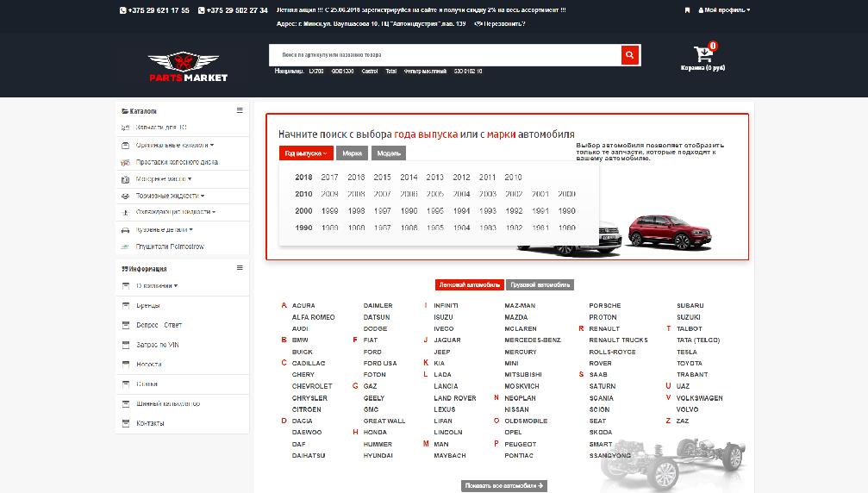This screenshot has height=493, width=868.
Task: Click the phone icon beside +375 29 502 27 34
Action: pos(202,10)
